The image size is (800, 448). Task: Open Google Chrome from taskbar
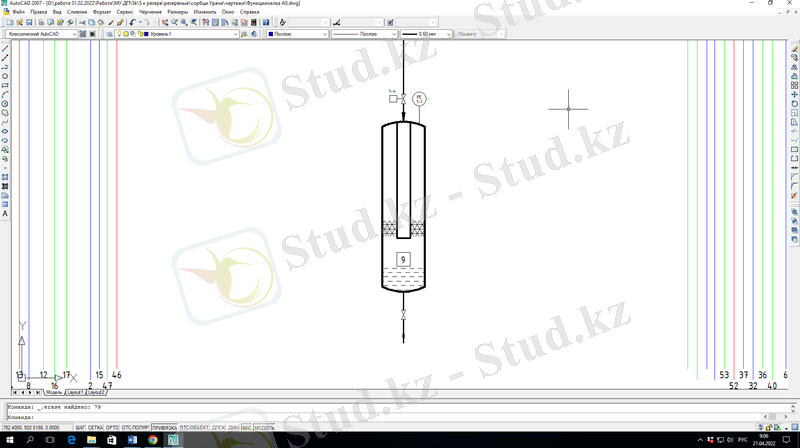[153, 440]
